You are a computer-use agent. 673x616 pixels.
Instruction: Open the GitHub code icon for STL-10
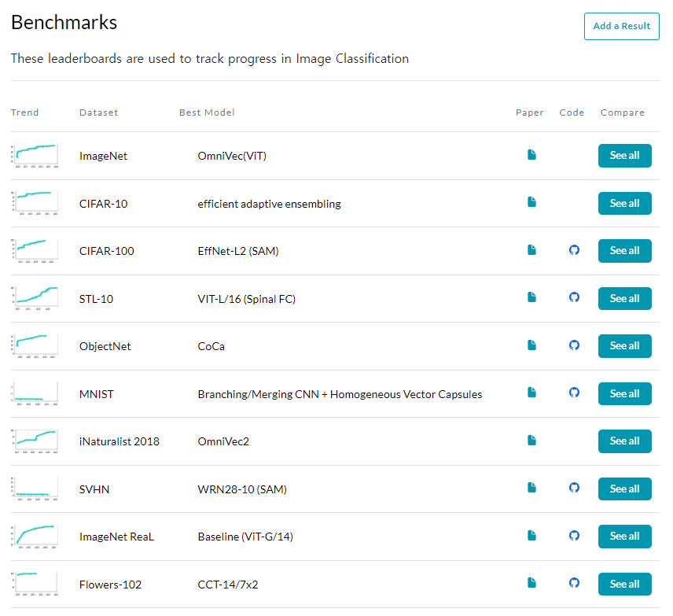[574, 297]
